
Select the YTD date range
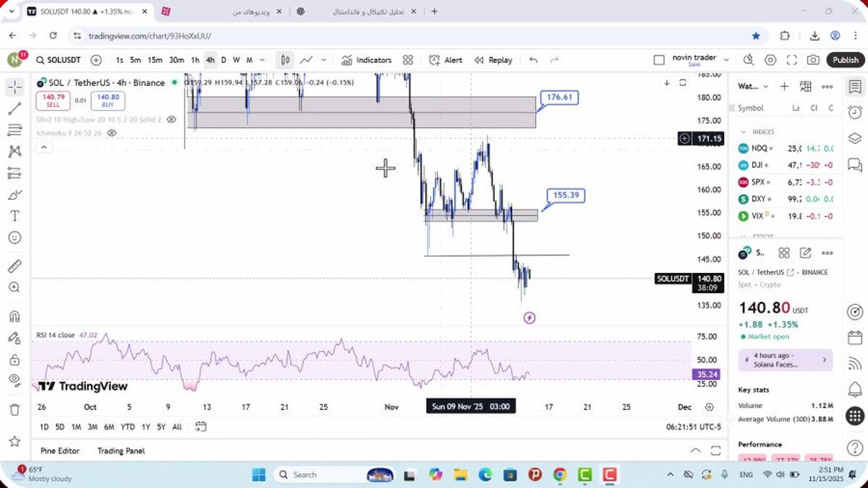pos(128,426)
